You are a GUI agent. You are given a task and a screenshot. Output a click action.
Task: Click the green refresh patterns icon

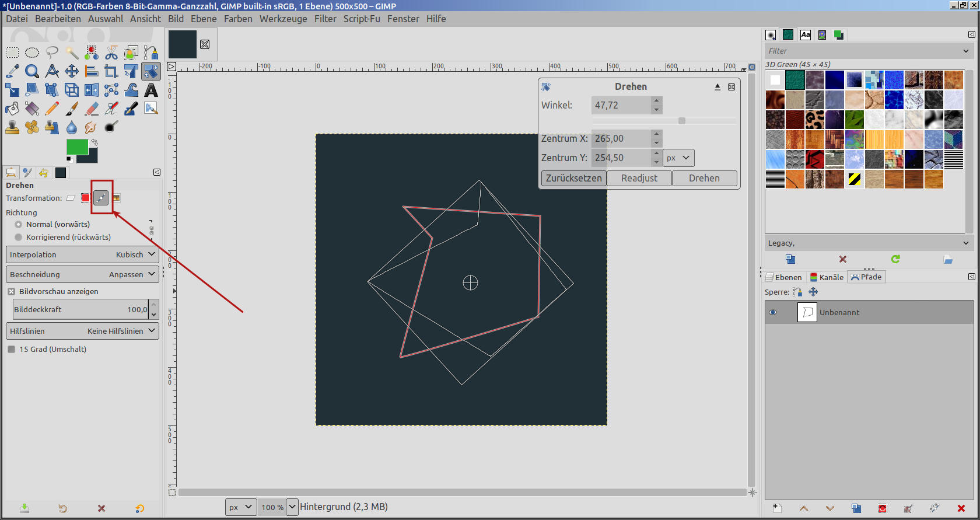tap(895, 259)
